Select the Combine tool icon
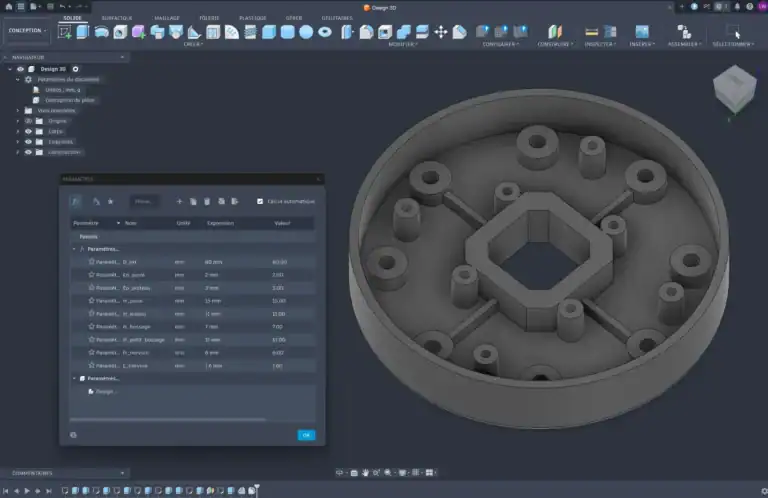The width and height of the screenshot is (768, 498). (403, 32)
